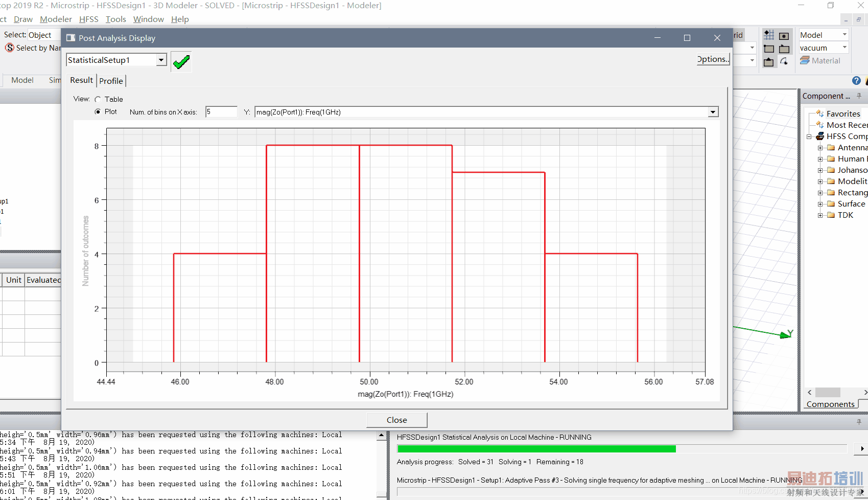The height and width of the screenshot is (500, 868).
Task: Click the HFSS Components library icon
Action: coord(820,136)
